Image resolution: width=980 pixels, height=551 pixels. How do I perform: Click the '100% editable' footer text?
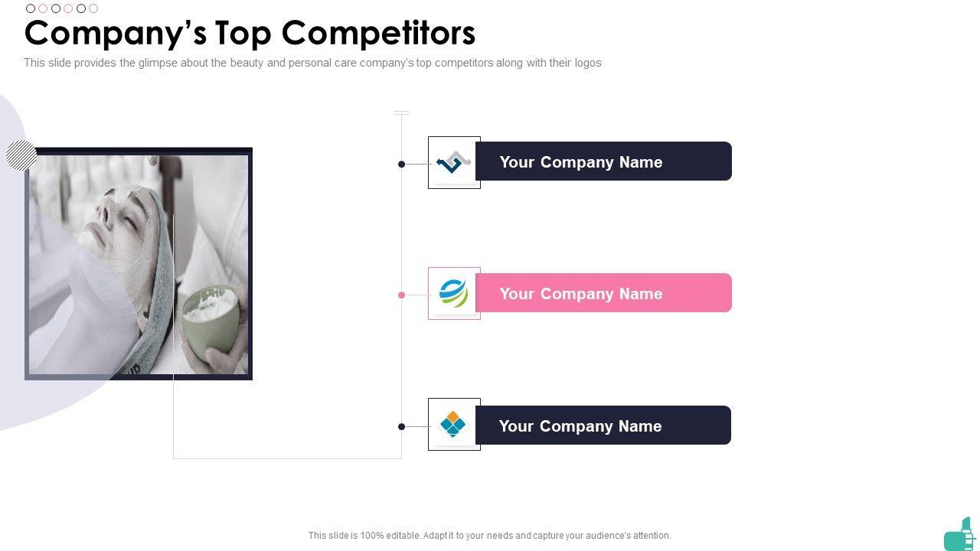point(489,536)
